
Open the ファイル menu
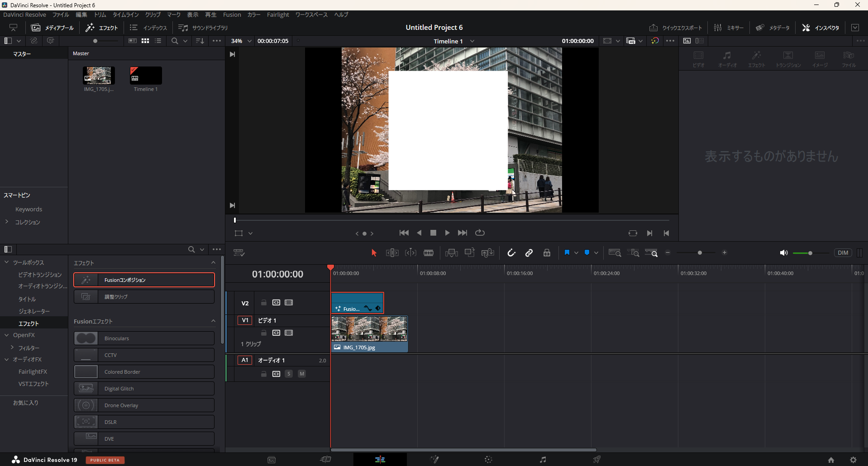click(x=61, y=15)
